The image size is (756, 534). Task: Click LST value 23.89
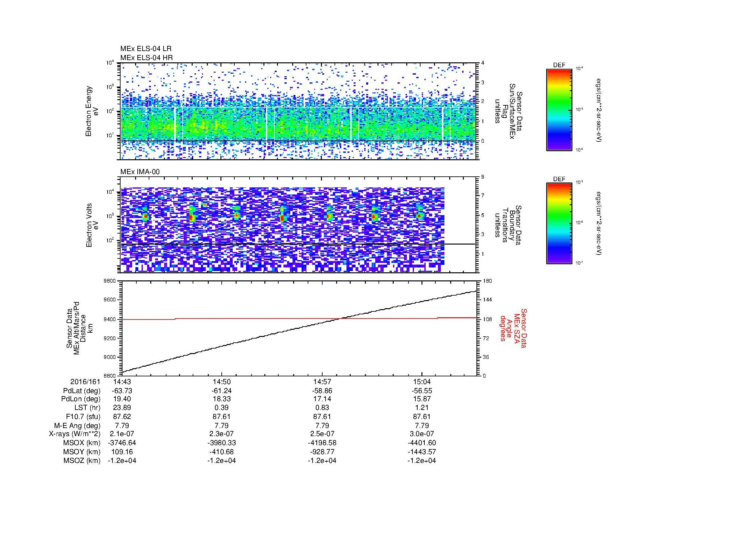[122, 408]
